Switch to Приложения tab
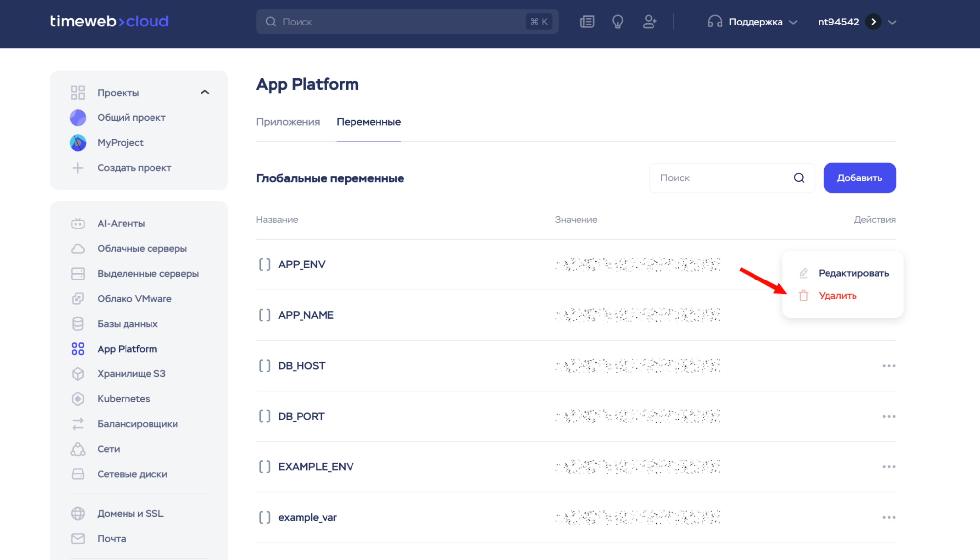980x560 pixels. [x=288, y=122]
